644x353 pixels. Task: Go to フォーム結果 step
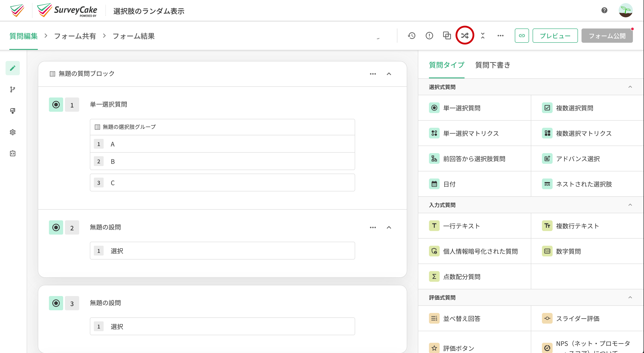(133, 36)
